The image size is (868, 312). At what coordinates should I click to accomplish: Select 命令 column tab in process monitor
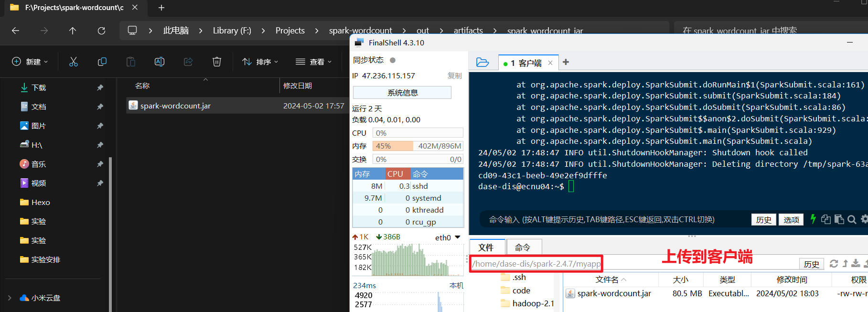point(437,174)
